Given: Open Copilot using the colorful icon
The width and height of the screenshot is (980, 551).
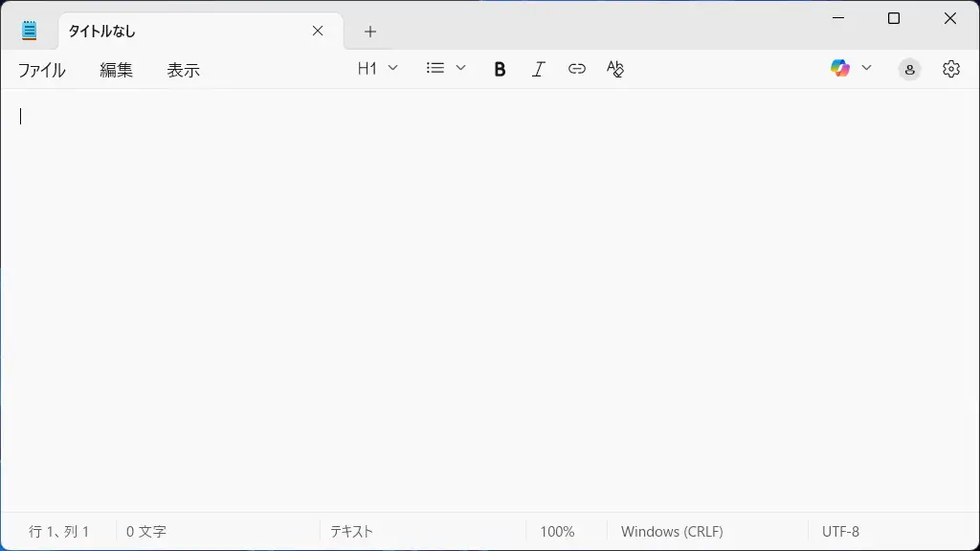Looking at the screenshot, I should [x=840, y=68].
